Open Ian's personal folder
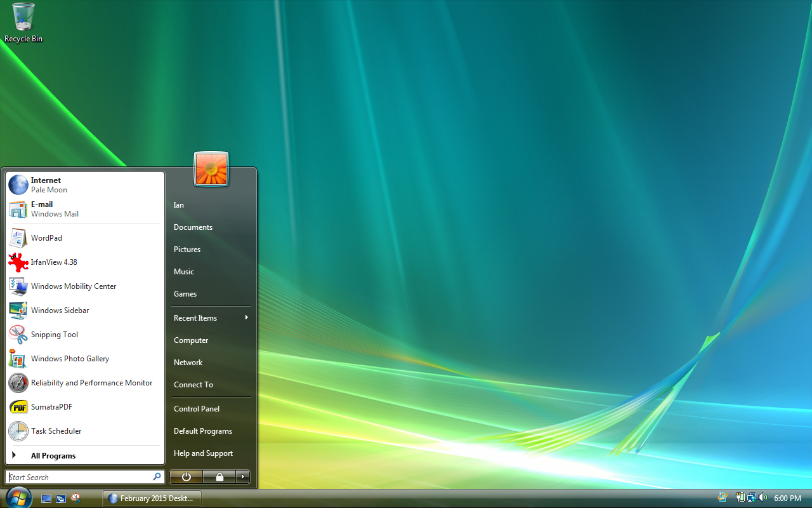 [x=211, y=205]
